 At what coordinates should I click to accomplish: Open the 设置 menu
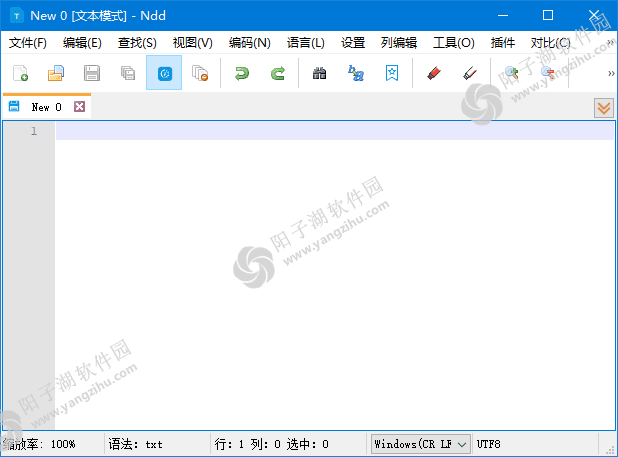click(353, 43)
